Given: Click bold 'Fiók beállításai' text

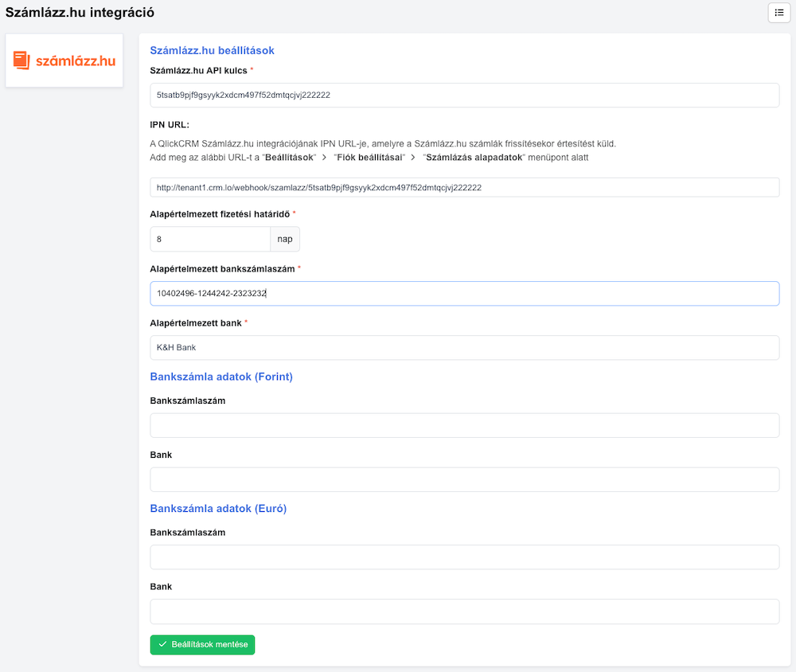Looking at the screenshot, I should (369, 158).
